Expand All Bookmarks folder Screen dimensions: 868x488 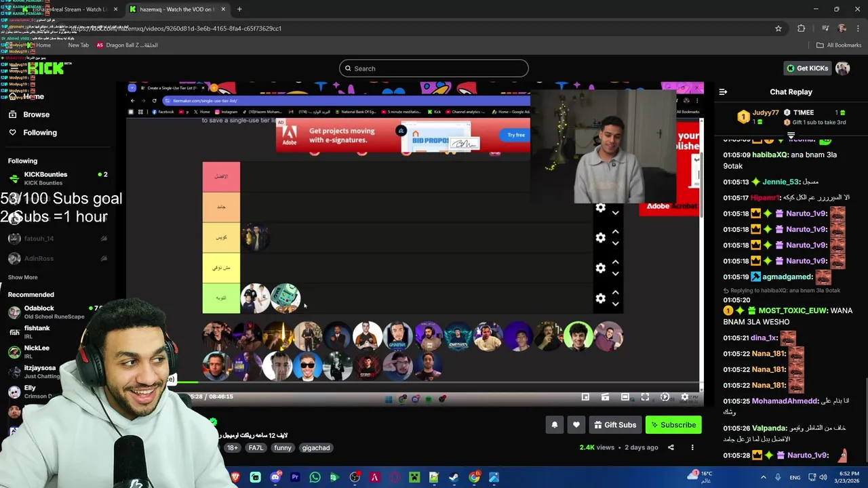(x=839, y=45)
